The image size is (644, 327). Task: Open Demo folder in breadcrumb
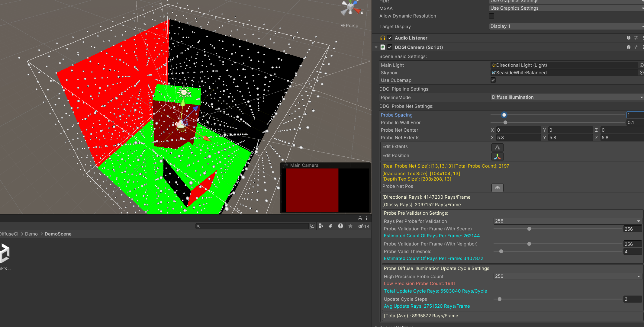coord(31,234)
